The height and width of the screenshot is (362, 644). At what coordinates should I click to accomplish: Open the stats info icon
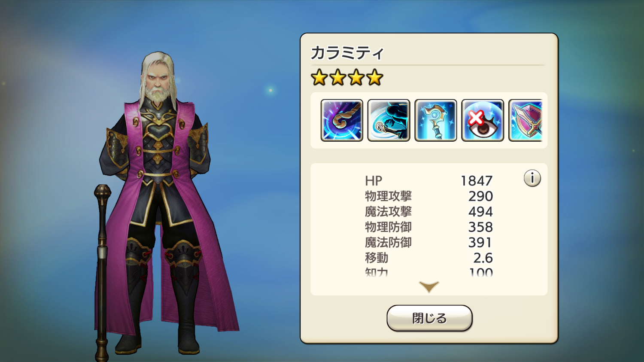(x=532, y=178)
